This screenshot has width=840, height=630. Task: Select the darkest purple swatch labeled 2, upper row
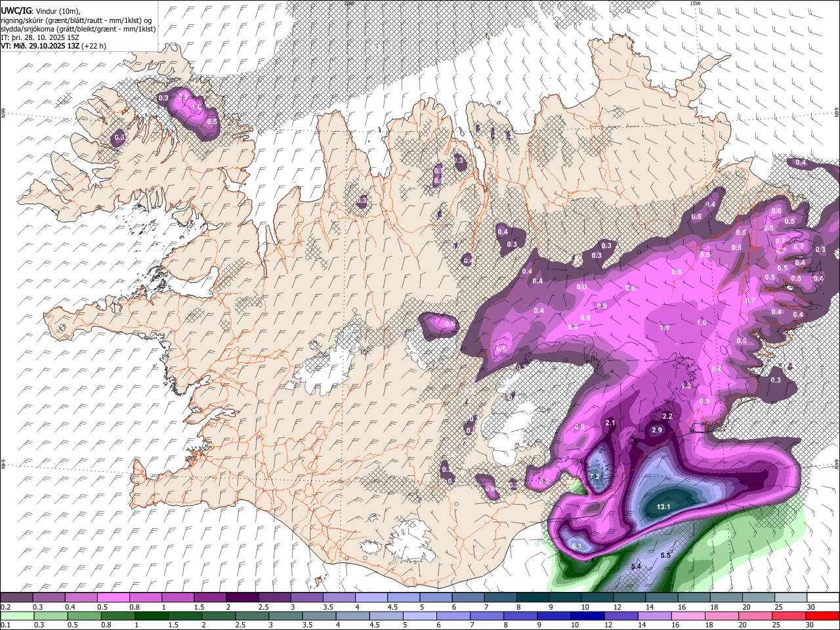pyautogui.click(x=241, y=598)
